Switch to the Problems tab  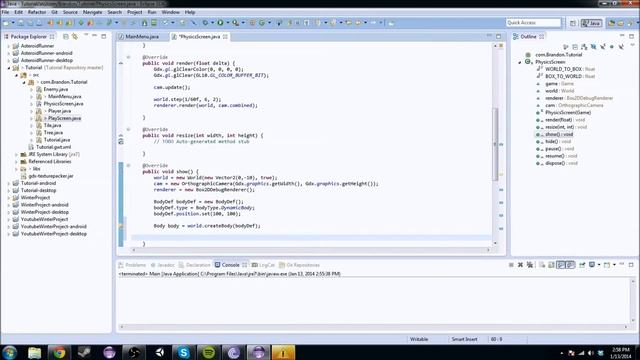pyautogui.click(x=132, y=265)
